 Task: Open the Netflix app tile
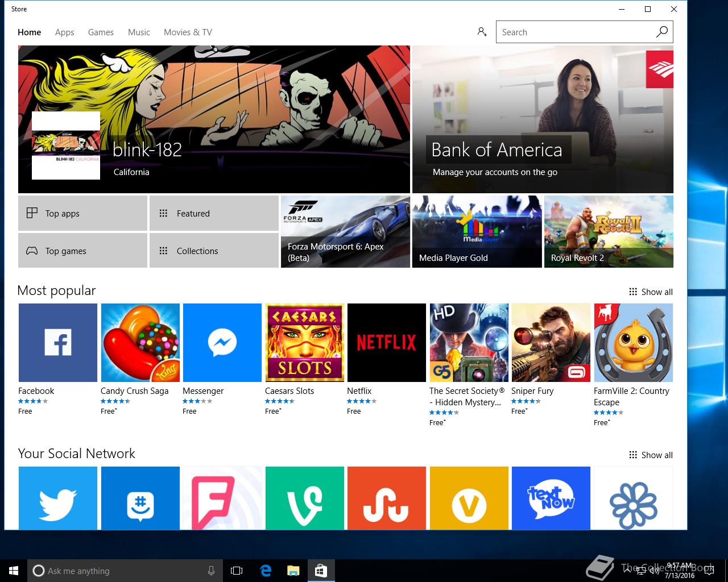tap(386, 342)
